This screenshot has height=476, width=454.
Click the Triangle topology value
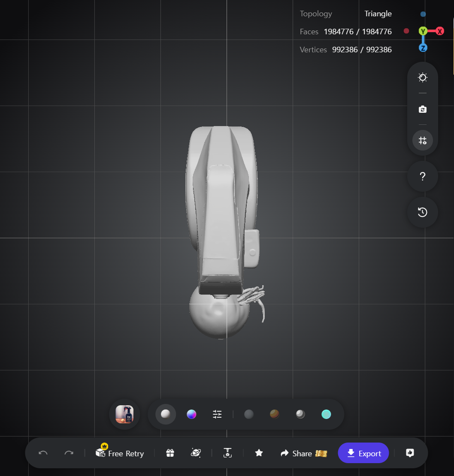tap(378, 14)
